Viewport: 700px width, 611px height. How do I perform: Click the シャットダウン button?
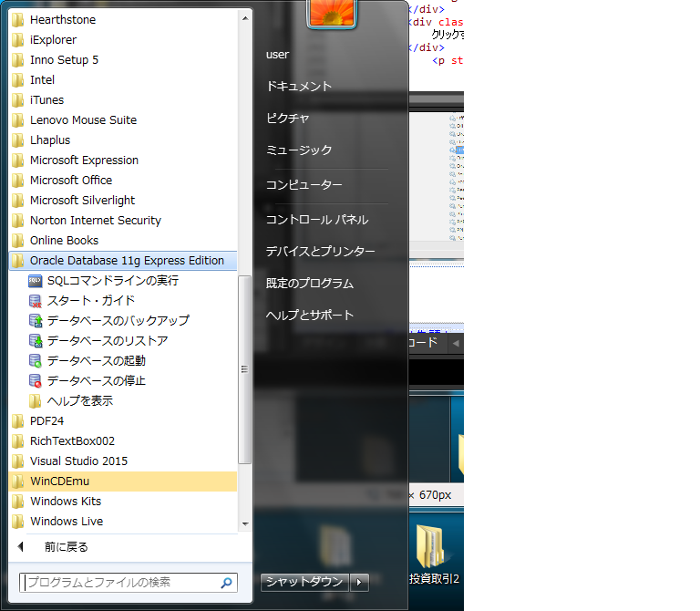(304, 582)
